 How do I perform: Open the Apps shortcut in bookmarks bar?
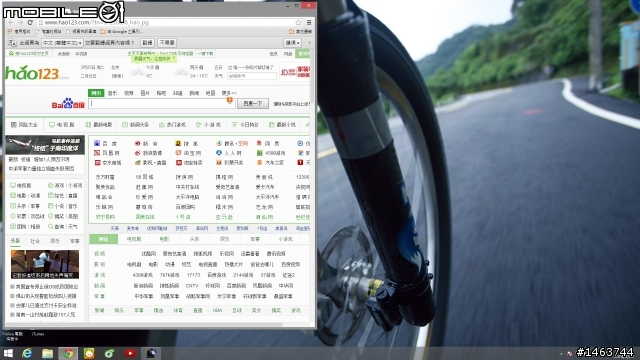19,31
